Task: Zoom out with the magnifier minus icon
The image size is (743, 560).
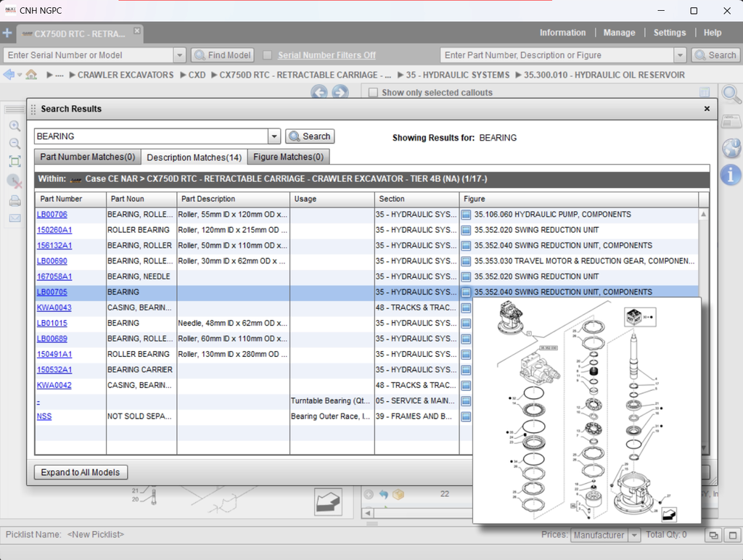Action: coord(15,144)
